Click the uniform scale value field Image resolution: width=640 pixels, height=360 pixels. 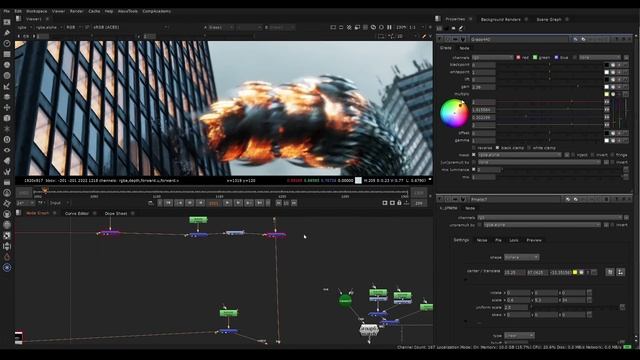(516, 307)
